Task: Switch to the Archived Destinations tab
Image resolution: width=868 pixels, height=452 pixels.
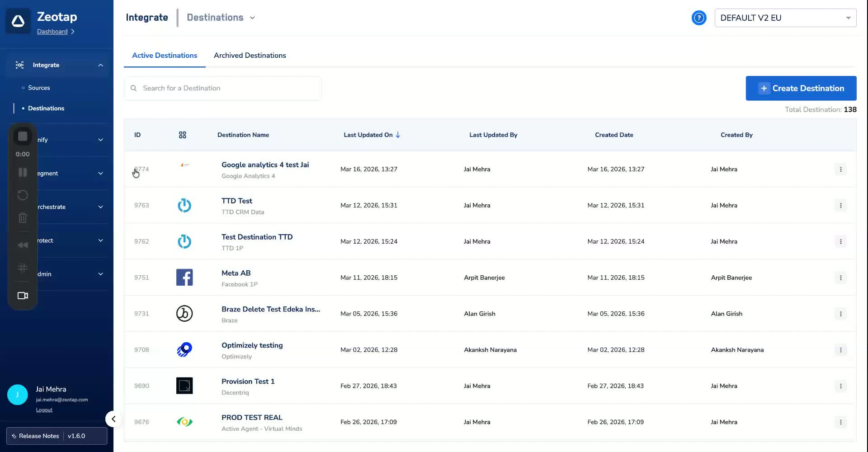Action: (x=250, y=55)
